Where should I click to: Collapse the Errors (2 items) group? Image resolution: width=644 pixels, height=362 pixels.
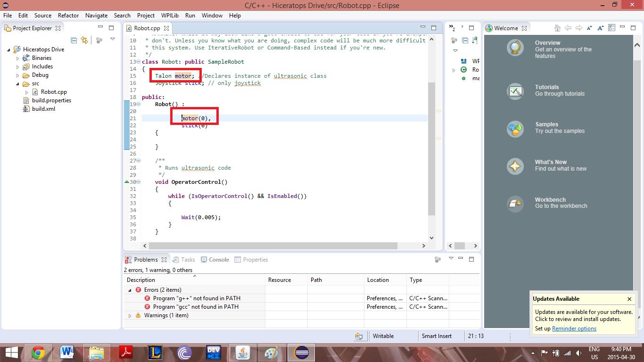click(130, 290)
